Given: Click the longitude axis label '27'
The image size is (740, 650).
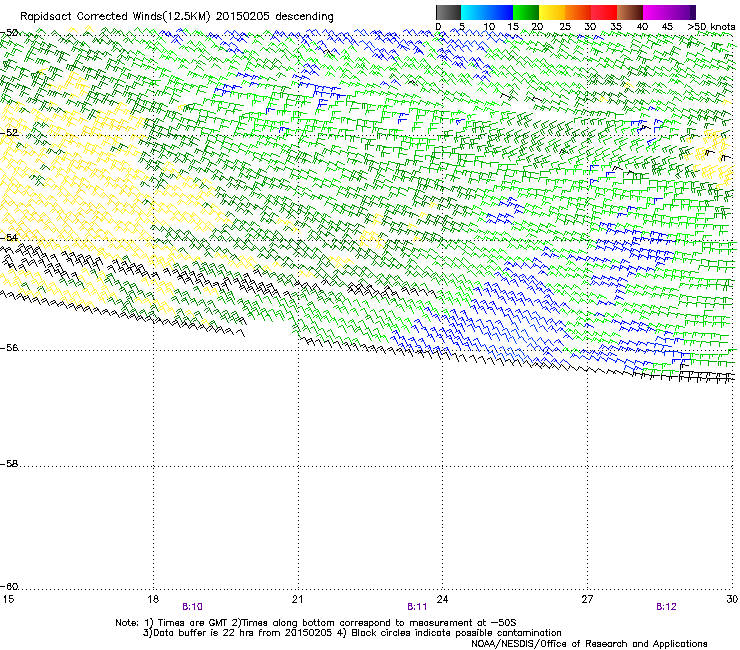Looking at the screenshot, I should pos(587,599).
